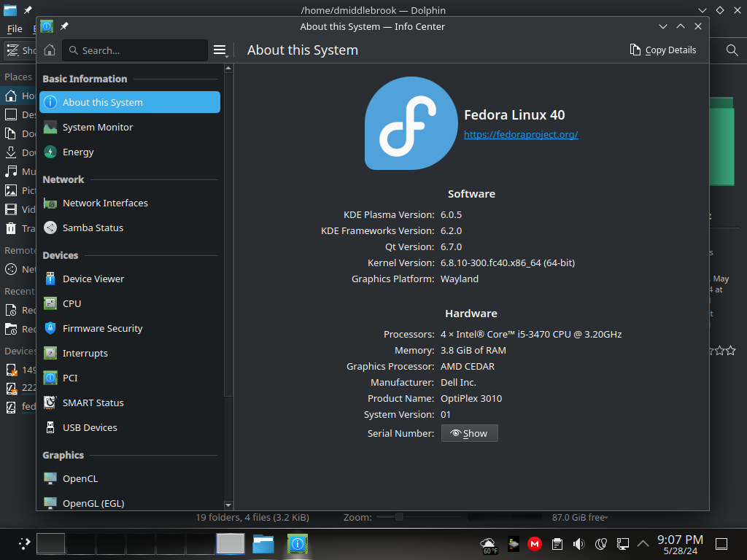Image resolution: width=747 pixels, height=560 pixels.
Task: Click the Show Desktop button in panel
Action: (721, 544)
